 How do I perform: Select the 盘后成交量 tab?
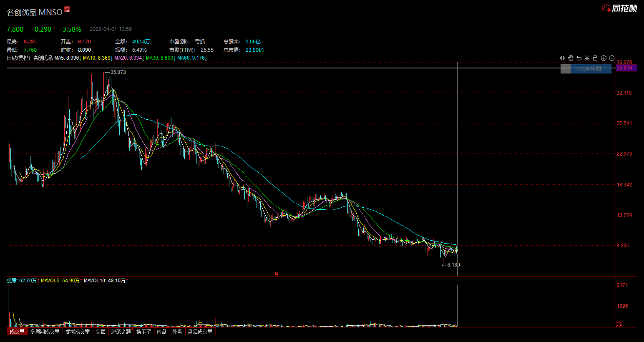[x=200, y=332]
